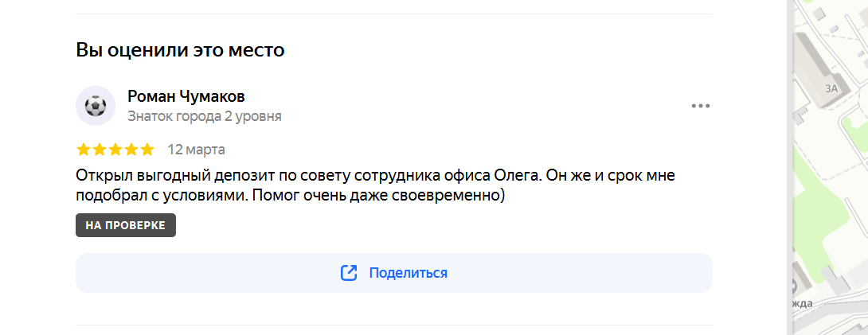Click the 12 марта review date
868x335 pixels.
197,150
